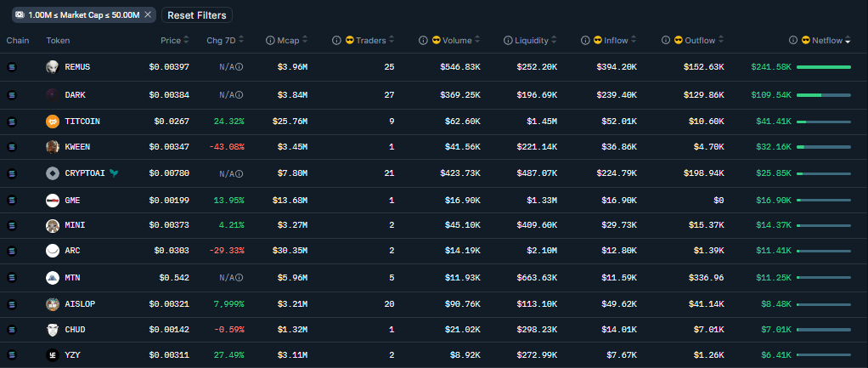This screenshot has height=368, width=868.
Task: Open the Inflow info icon
Action: [x=585, y=40]
